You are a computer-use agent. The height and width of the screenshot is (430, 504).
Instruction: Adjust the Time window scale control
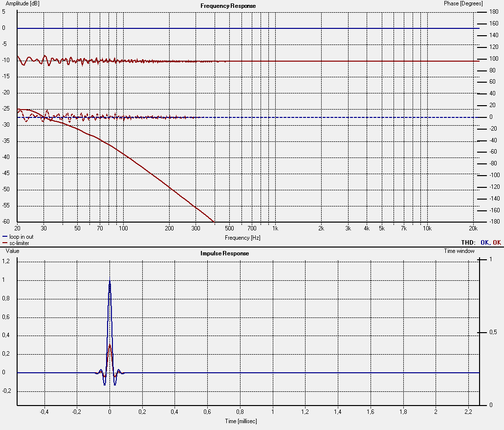[x=459, y=250]
